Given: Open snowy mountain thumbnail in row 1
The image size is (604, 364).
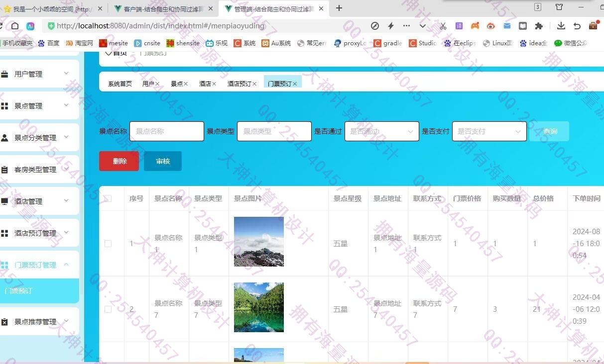Looking at the screenshot, I should tap(259, 242).
